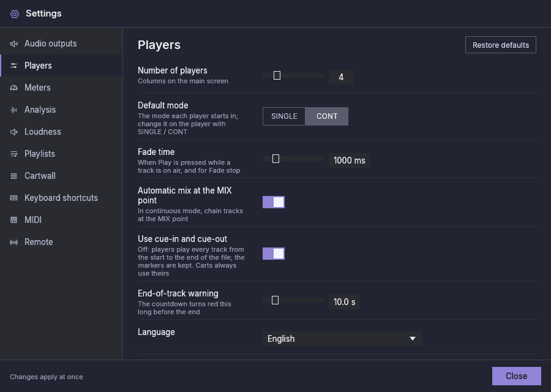Click the Meters gauge icon
The width and height of the screenshot is (551, 392).
13,88
